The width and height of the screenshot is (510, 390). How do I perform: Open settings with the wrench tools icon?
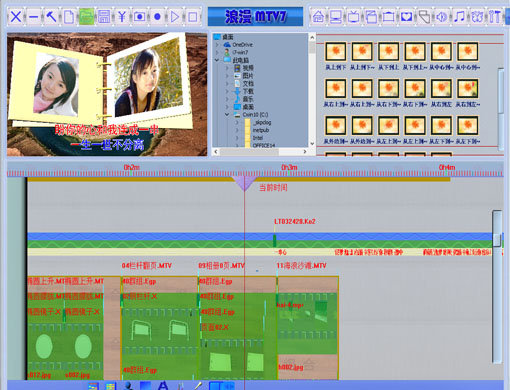pyautogui.click(x=495, y=16)
